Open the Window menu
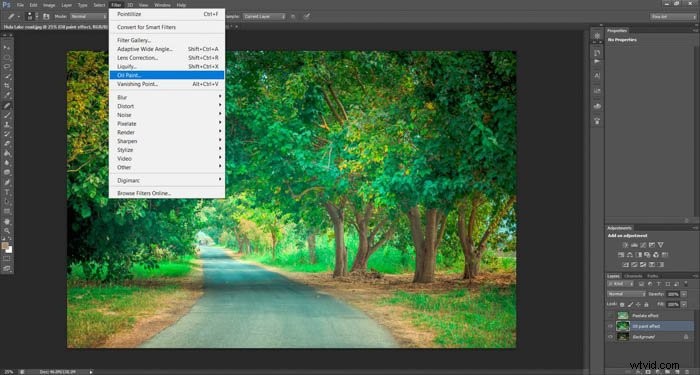Image resolution: width=700 pixels, height=375 pixels. pyautogui.click(x=162, y=5)
